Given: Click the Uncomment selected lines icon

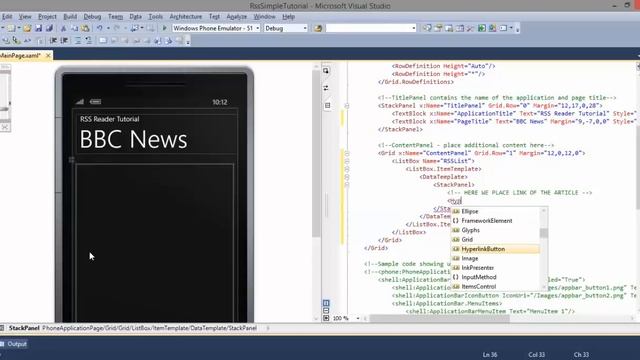Looking at the screenshot, I should pyautogui.click(x=89, y=40).
